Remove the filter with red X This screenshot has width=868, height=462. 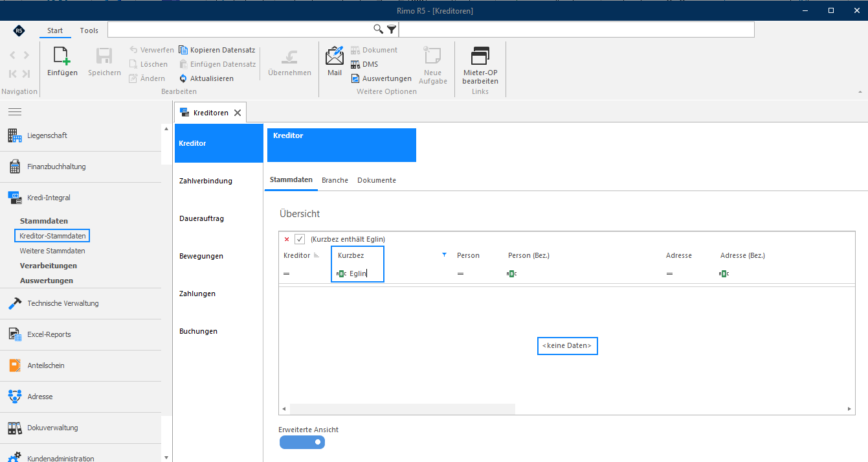pyautogui.click(x=287, y=239)
